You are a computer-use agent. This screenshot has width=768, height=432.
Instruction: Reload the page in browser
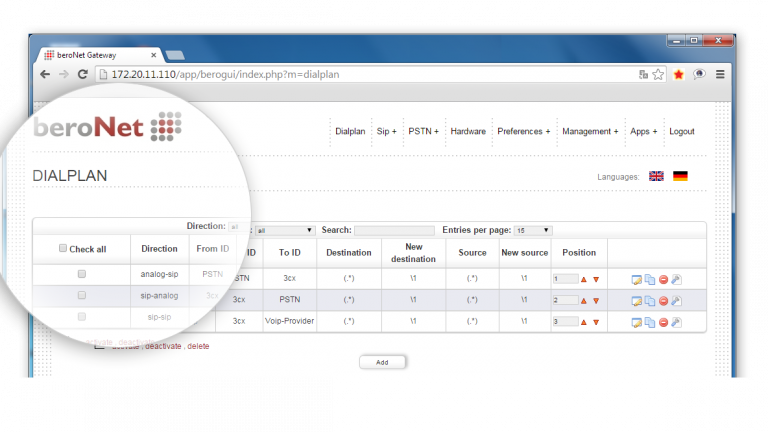point(83,74)
